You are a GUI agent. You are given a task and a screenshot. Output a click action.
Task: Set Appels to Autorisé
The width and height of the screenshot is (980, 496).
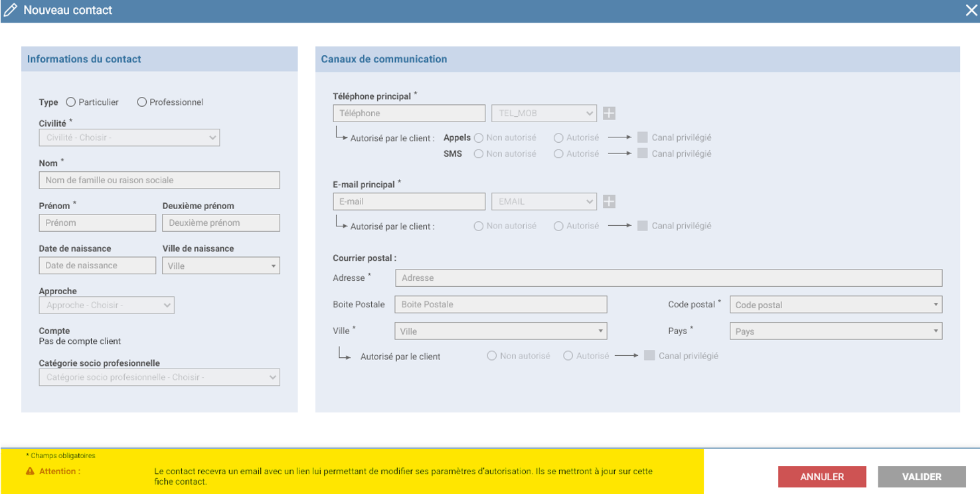click(558, 137)
